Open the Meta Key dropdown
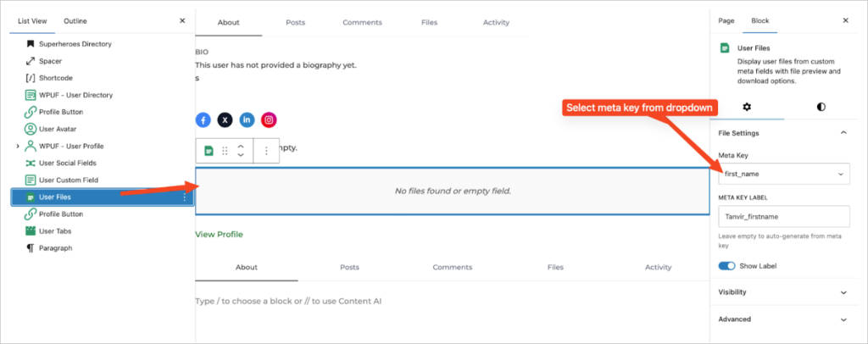The width and height of the screenshot is (868, 344). 784,174
